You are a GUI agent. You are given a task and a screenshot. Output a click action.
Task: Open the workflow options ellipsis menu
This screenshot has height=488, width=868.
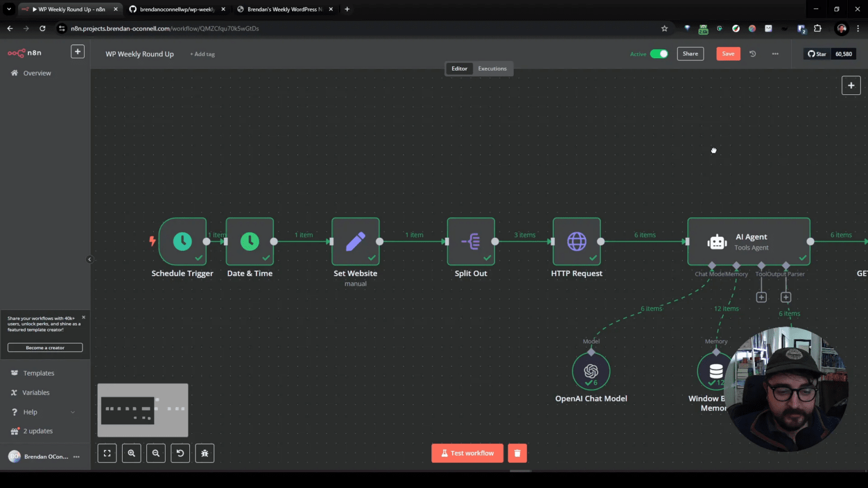click(775, 54)
